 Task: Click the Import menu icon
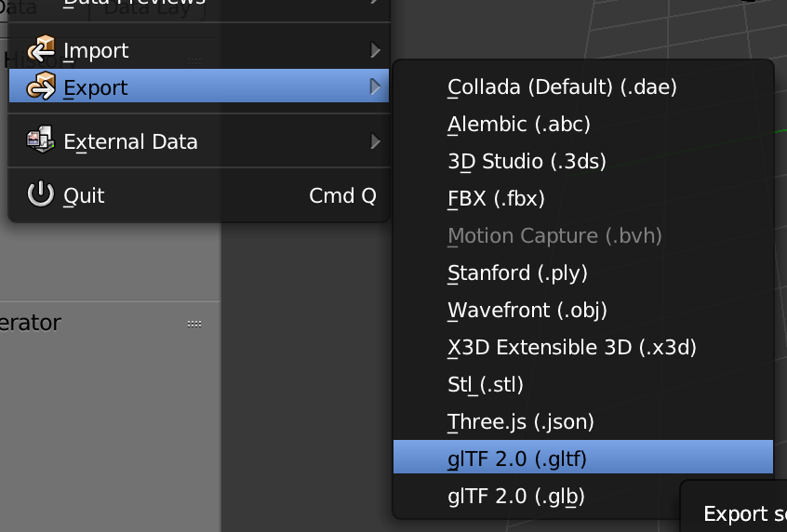click(x=42, y=49)
